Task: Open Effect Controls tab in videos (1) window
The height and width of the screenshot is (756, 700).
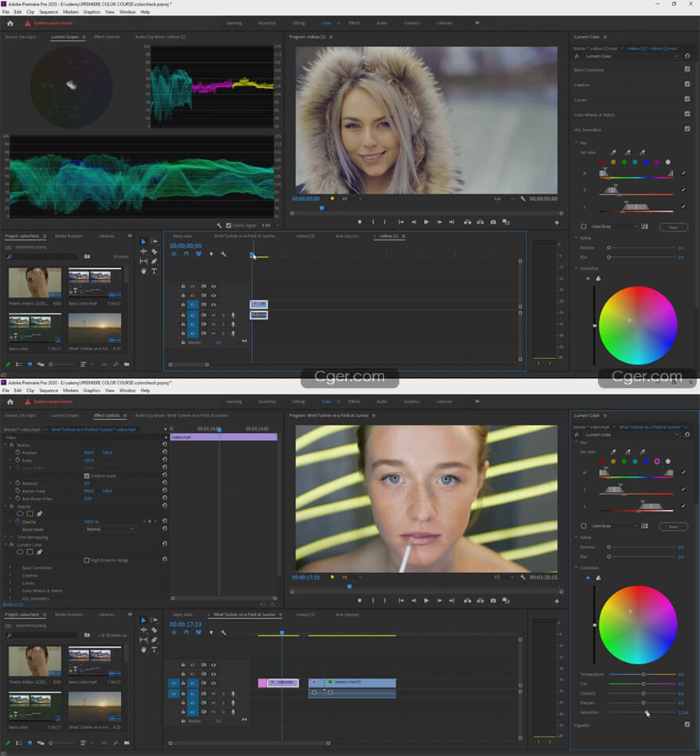Action: (107, 37)
